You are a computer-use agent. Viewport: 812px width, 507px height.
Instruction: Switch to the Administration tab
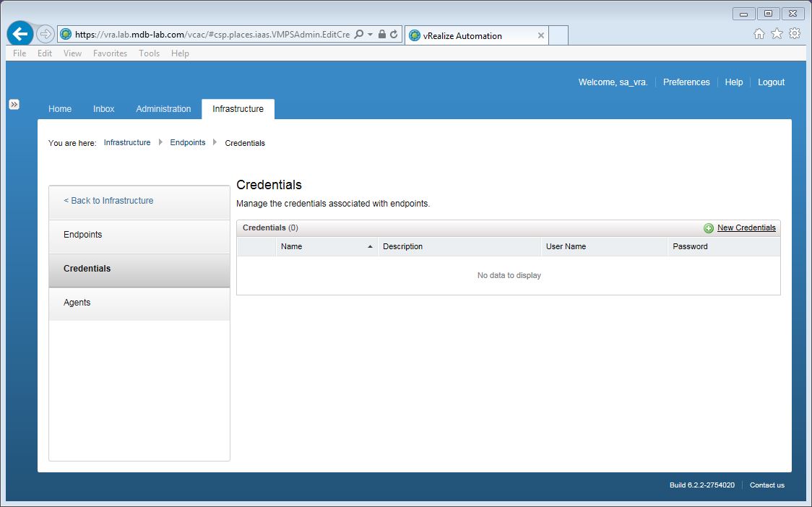[163, 109]
